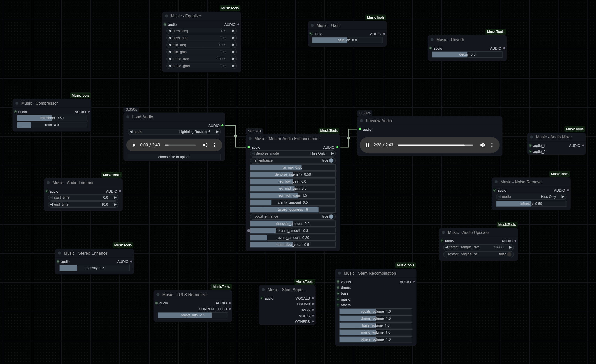Adjust reverb_amount slider in Master Audio Enhancement
596x364 pixels.
[293, 238]
